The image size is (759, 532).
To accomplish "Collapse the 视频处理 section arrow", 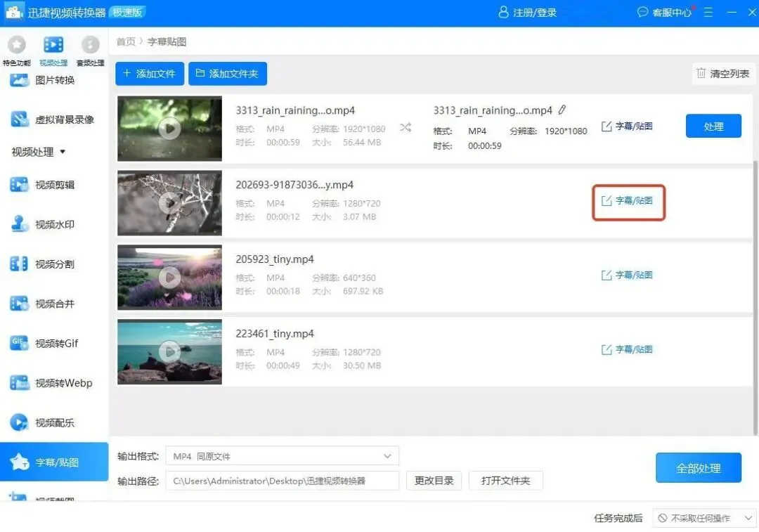I will (63, 152).
